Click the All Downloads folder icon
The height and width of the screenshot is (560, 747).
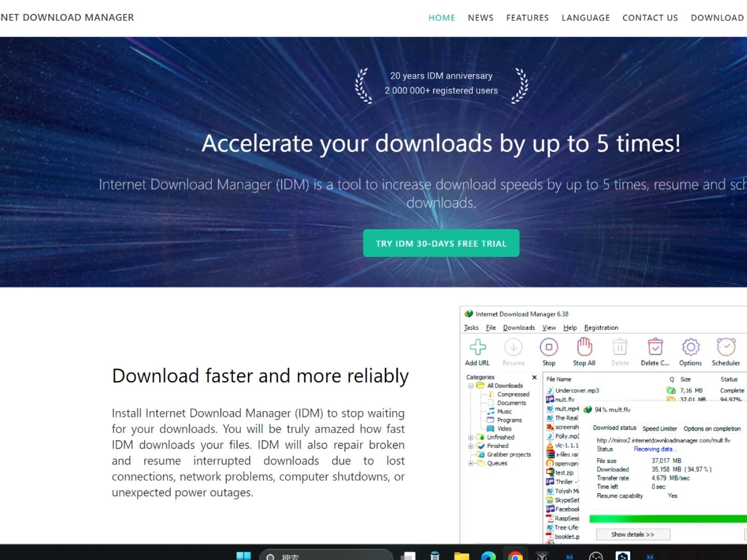(x=480, y=386)
